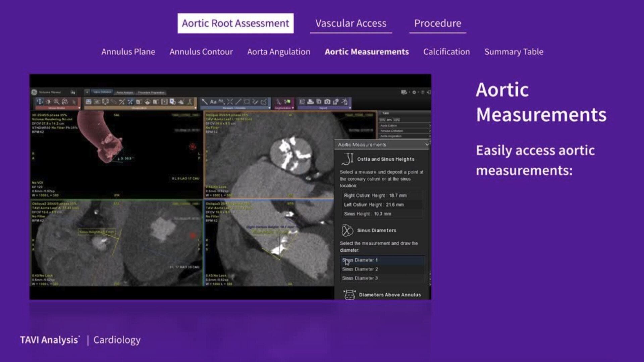
Task: Collapse the Aortic Measurements panel chevron
Action: click(x=427, y=144)
